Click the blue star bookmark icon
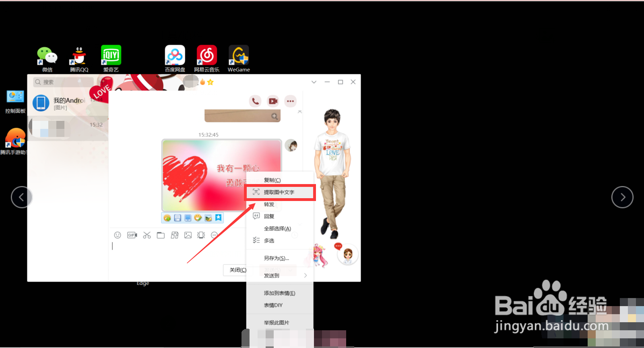Viewport: 644px width, 348px height. tap(218, 218)
